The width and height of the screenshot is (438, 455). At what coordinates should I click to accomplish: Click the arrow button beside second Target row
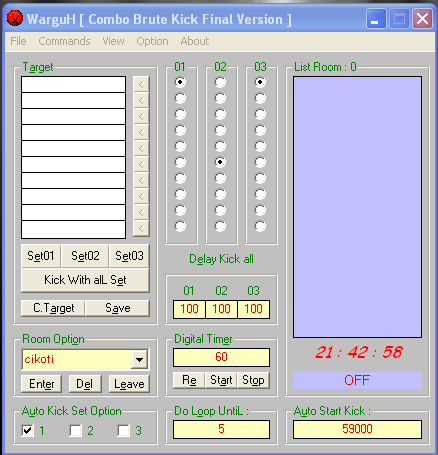point(141,100)
